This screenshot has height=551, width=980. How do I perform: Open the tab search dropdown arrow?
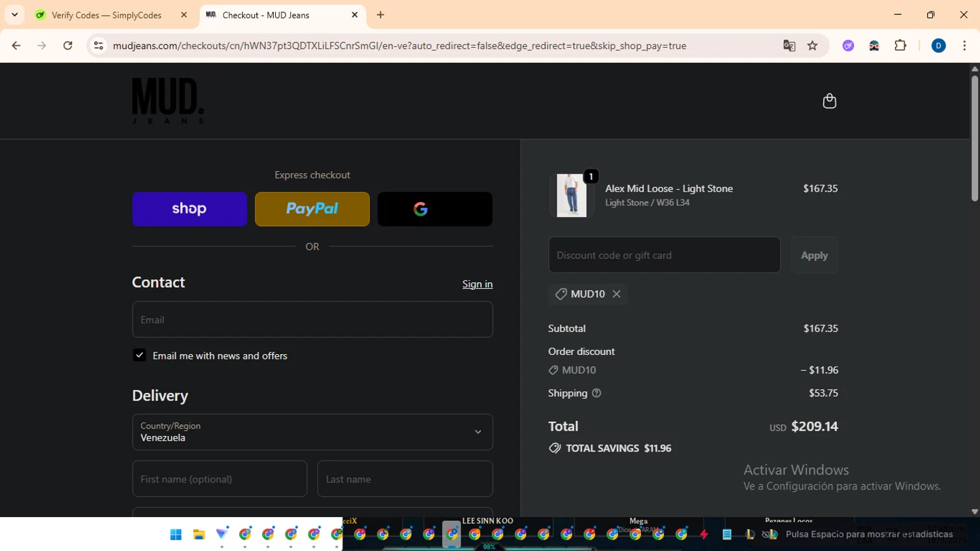14,14
